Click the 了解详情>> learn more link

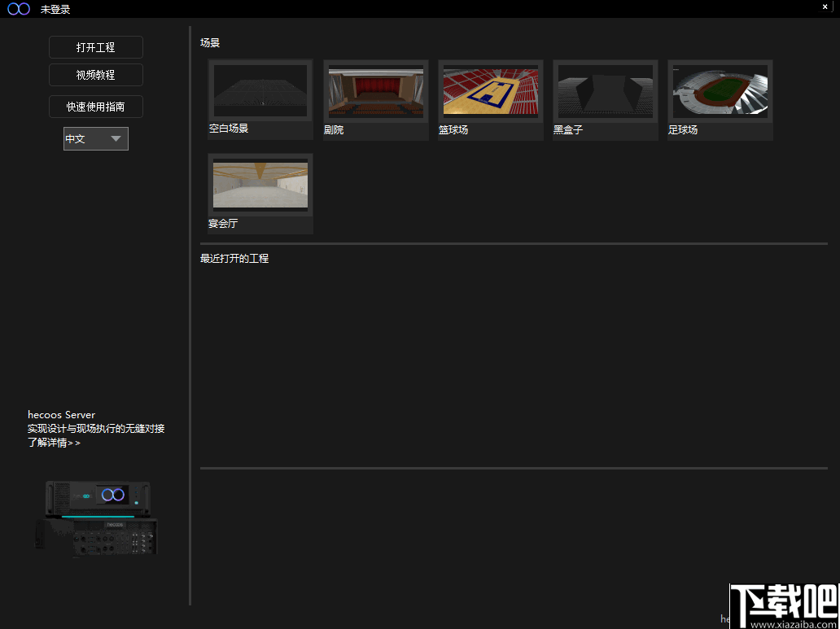tap(54, 443)
